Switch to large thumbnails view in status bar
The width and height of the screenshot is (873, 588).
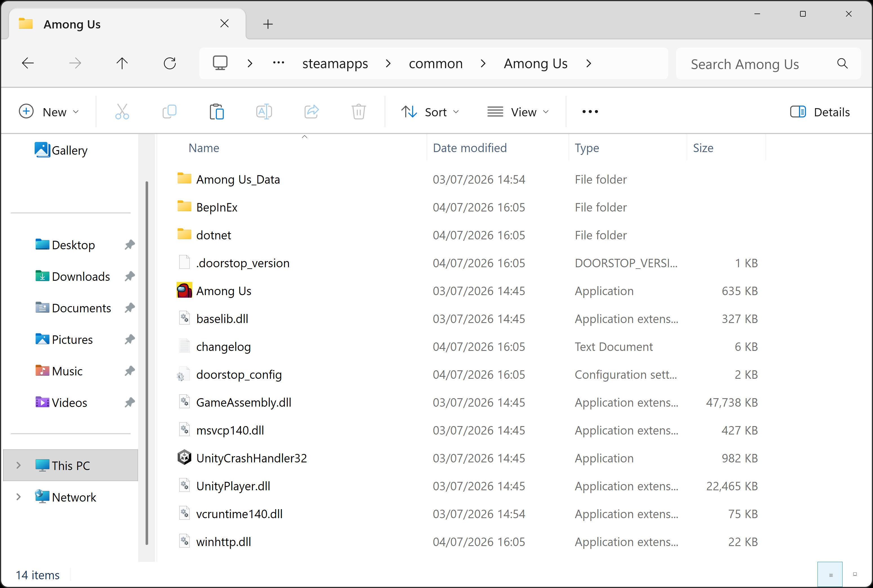point(855,575)
